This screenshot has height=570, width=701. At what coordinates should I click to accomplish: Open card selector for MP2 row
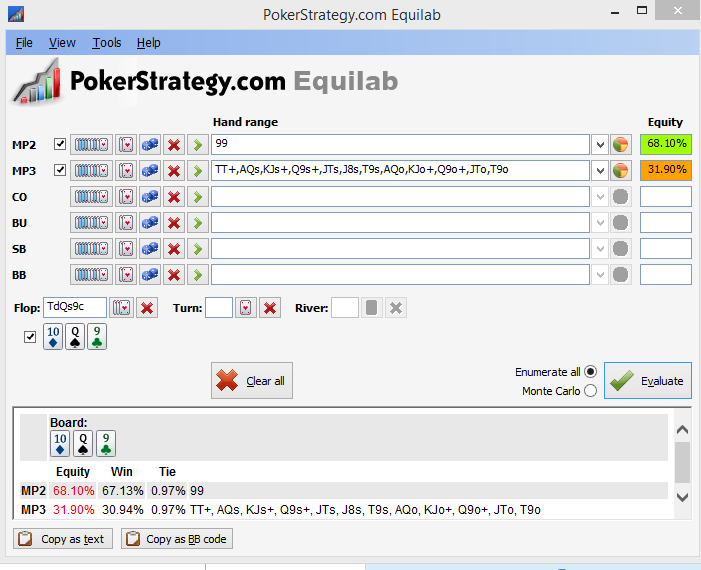click(x=126, y=144)
